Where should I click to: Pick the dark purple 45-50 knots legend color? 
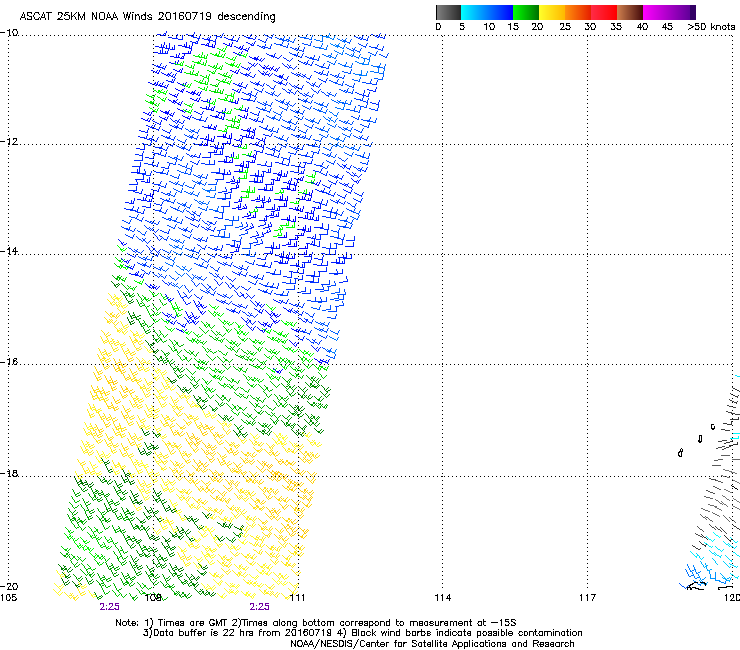coord(682,12)
